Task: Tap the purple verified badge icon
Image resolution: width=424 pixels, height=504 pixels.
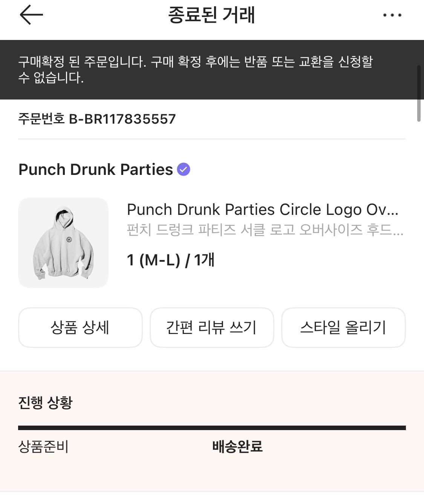Action: [x=184, y=170]
